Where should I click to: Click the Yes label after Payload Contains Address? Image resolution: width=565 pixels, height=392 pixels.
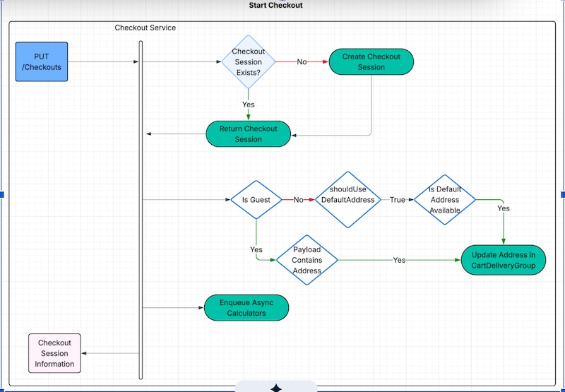coord(399,260)
